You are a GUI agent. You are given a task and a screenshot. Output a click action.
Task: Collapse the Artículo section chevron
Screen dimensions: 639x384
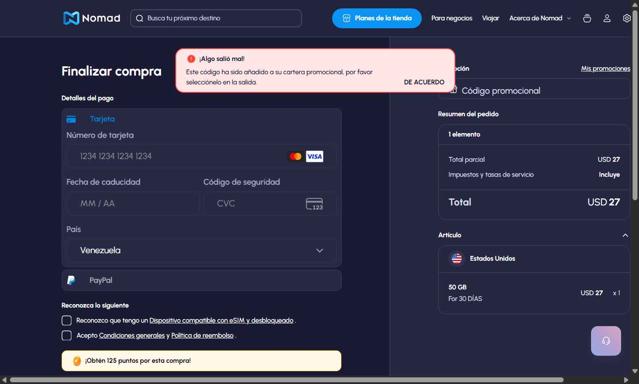point(625,235)
